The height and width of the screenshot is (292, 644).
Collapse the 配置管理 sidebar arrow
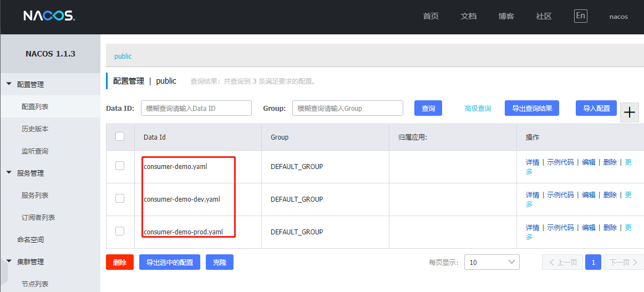(x=9, y=84)
